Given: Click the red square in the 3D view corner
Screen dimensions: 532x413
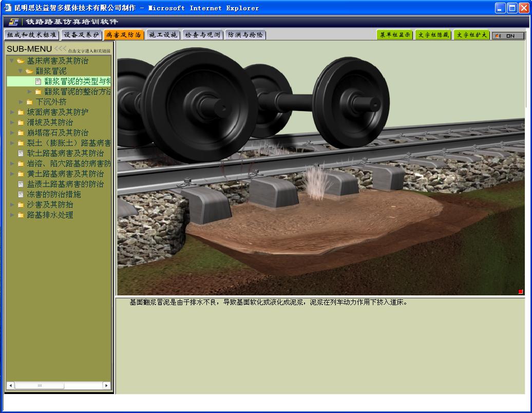Looking at the screenshot, I should pyautogui.click(x=520, y=292).
